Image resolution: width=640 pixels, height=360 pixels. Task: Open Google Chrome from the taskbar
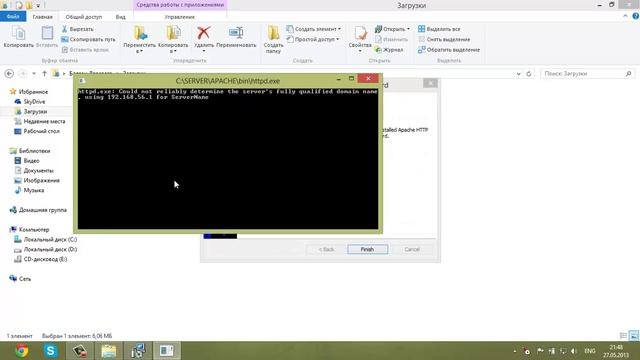coord(21,351)
